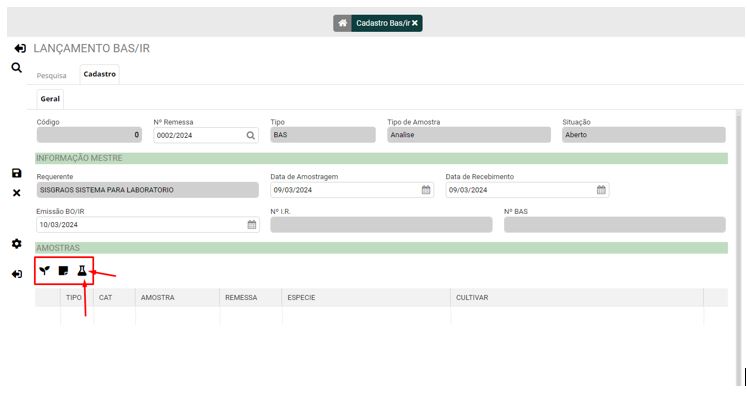The image size is (747, 403).
Task: Open the Nº Remessa lookup search icon
Action: coord(250,135)
